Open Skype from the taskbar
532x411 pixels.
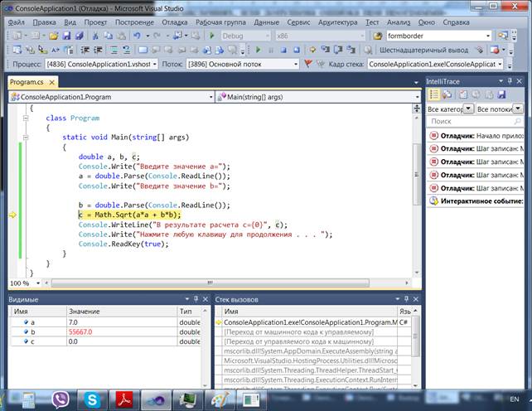(92, 399)
